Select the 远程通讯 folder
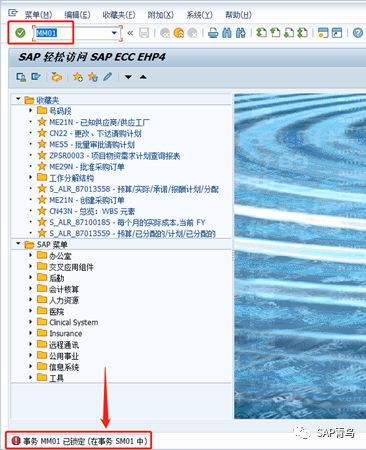 (x=64, y=345)
